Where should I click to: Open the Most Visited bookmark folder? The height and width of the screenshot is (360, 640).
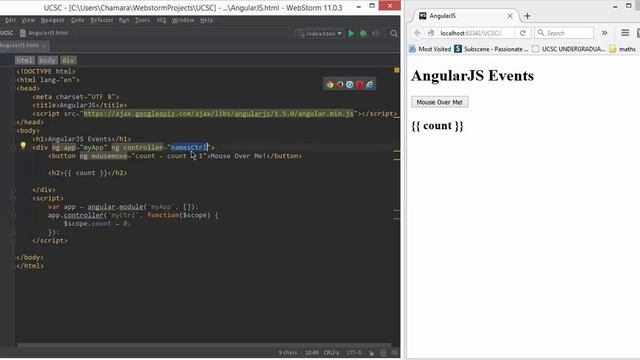coord(430,49)
